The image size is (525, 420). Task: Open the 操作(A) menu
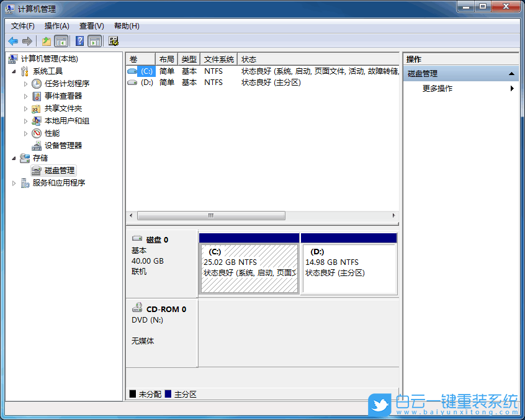(x=56, y=25)
